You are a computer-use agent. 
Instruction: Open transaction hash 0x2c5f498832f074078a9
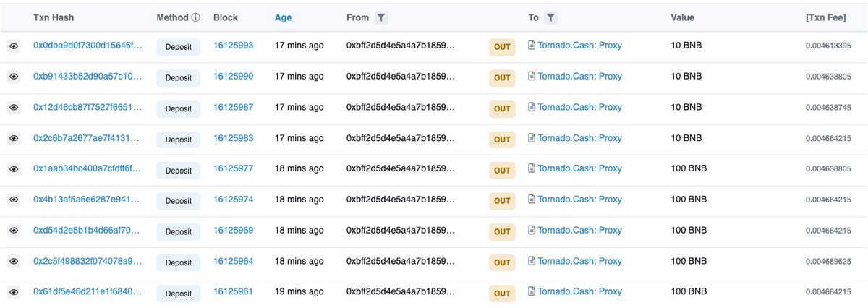click(x=88, y=261)
